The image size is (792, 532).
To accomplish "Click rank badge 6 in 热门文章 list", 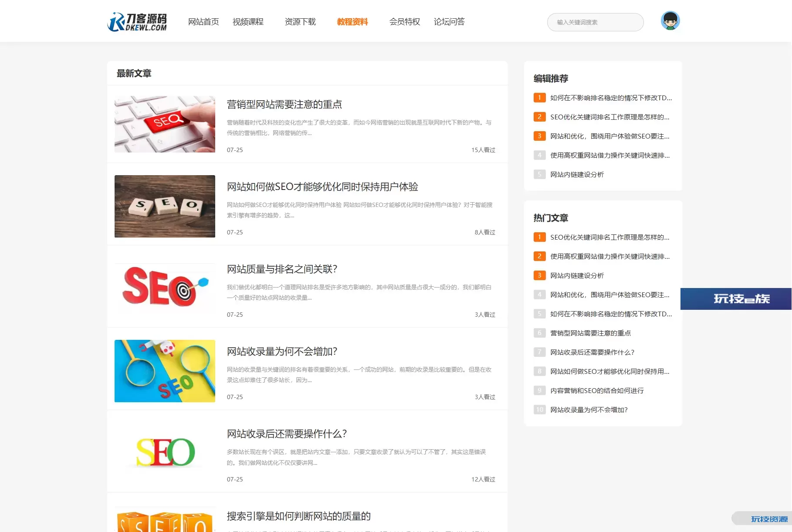I will (539, 333).
